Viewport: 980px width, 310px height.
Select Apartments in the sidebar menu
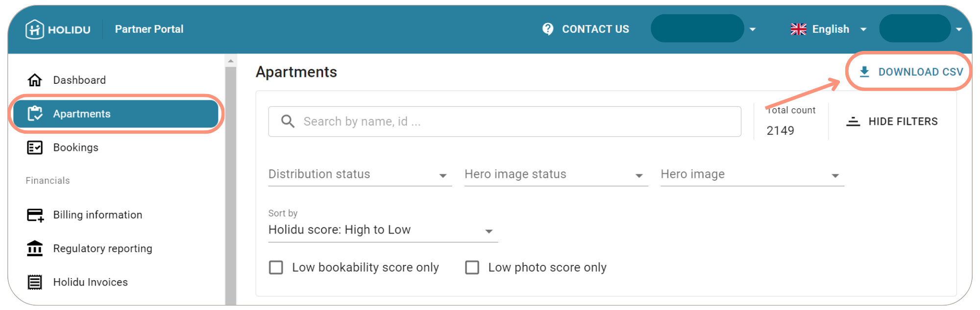[x=116, y=114]
